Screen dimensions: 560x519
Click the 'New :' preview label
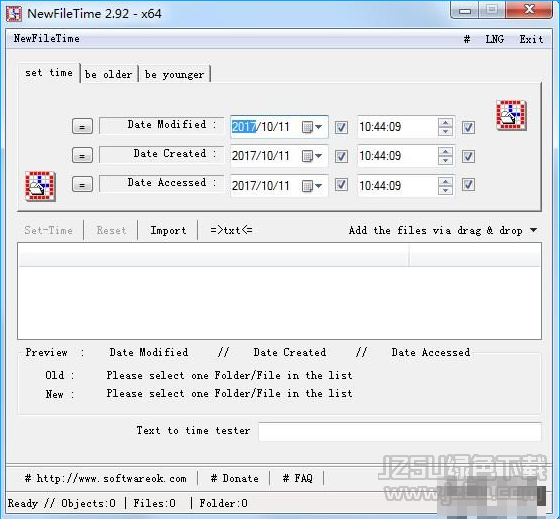coord(59,394)
